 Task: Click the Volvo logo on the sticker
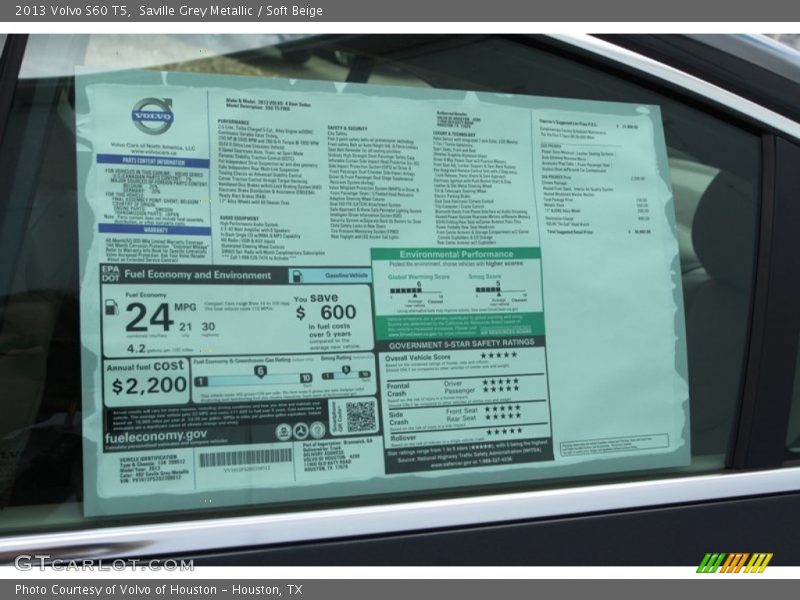click(152, 114)
